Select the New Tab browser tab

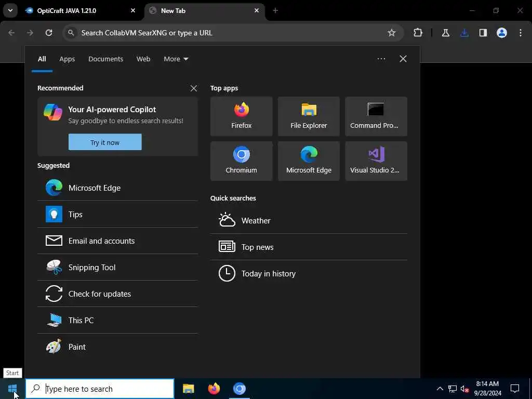pos(205,11)
